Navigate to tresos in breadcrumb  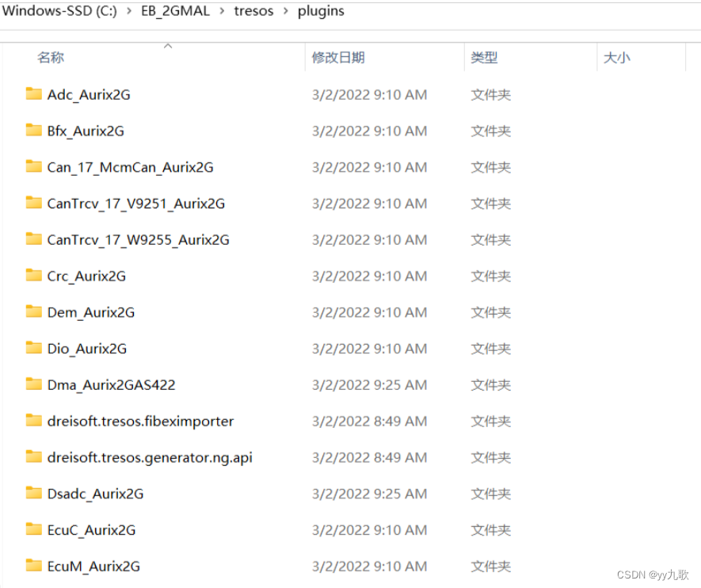tap(253, 11)
